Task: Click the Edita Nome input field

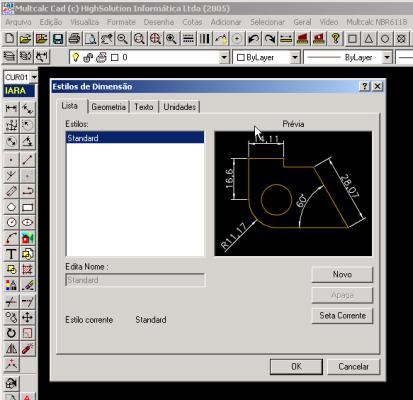Action: click(135, 280)
